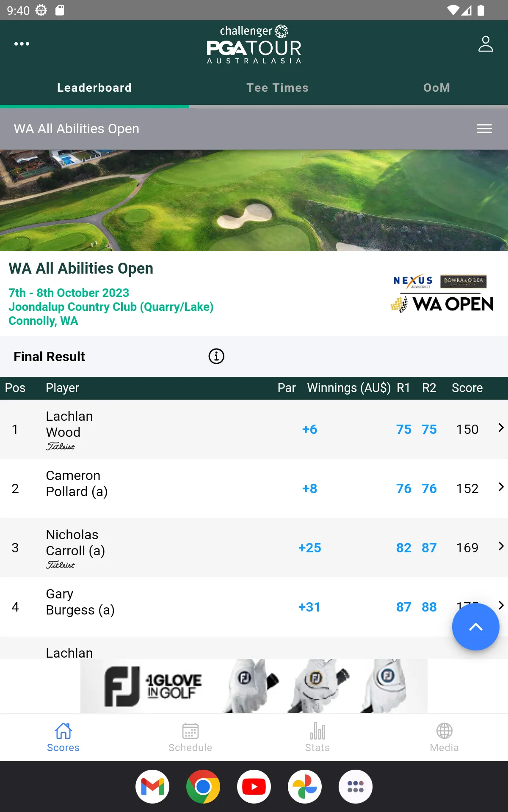This screenshot has height=812, width=508.
Task: Tap the FootJoy 1 Glove in Golf banner
Action: pos(254,686)
